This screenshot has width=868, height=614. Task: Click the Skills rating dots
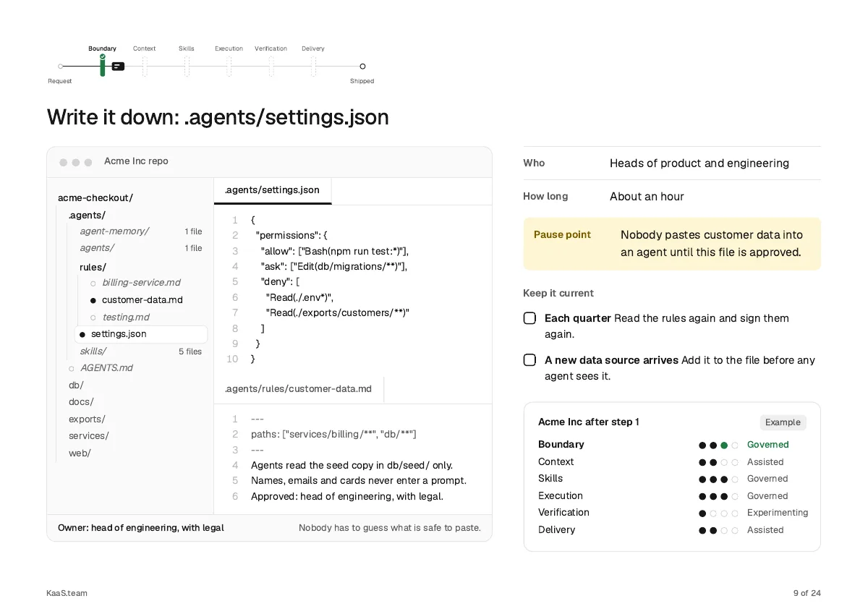click(x=718, y=479)
